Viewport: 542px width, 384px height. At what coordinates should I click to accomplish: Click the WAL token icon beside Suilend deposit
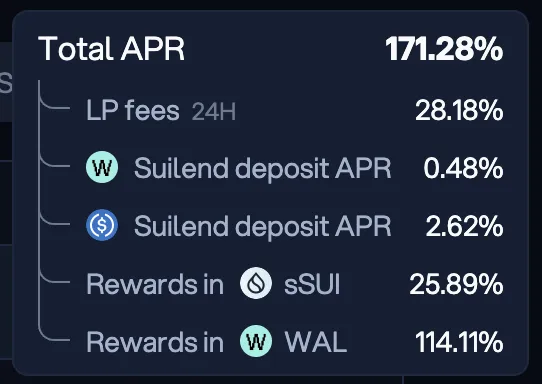(102, 167)
